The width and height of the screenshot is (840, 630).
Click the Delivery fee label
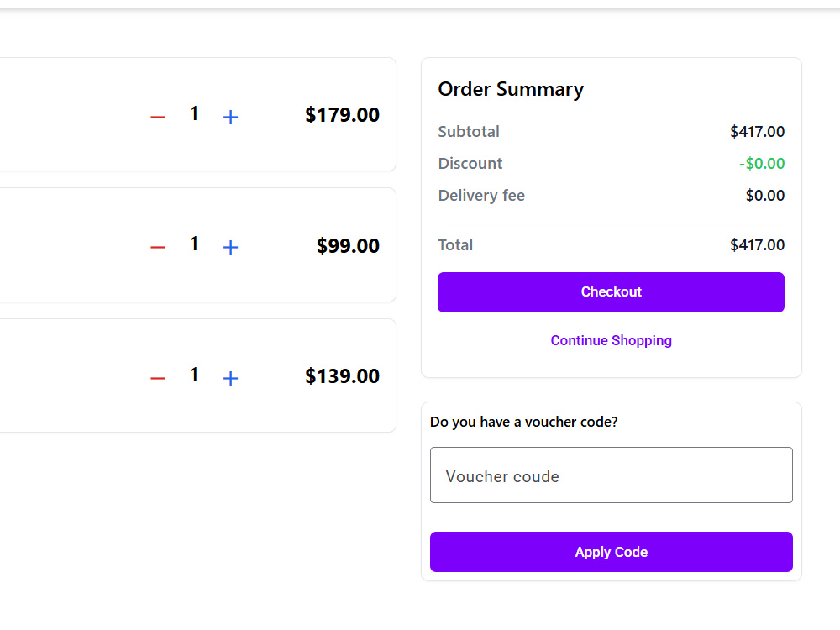(481, 196)
